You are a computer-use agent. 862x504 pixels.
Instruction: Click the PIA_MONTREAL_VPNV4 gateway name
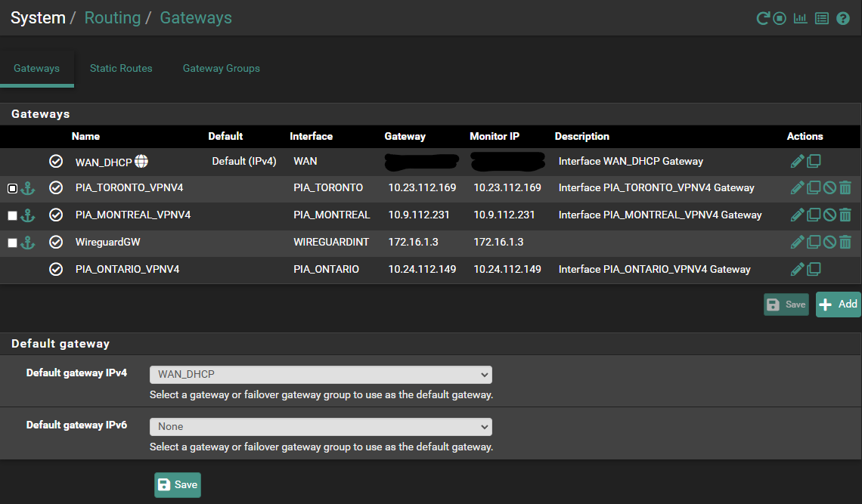click(133, 215)
